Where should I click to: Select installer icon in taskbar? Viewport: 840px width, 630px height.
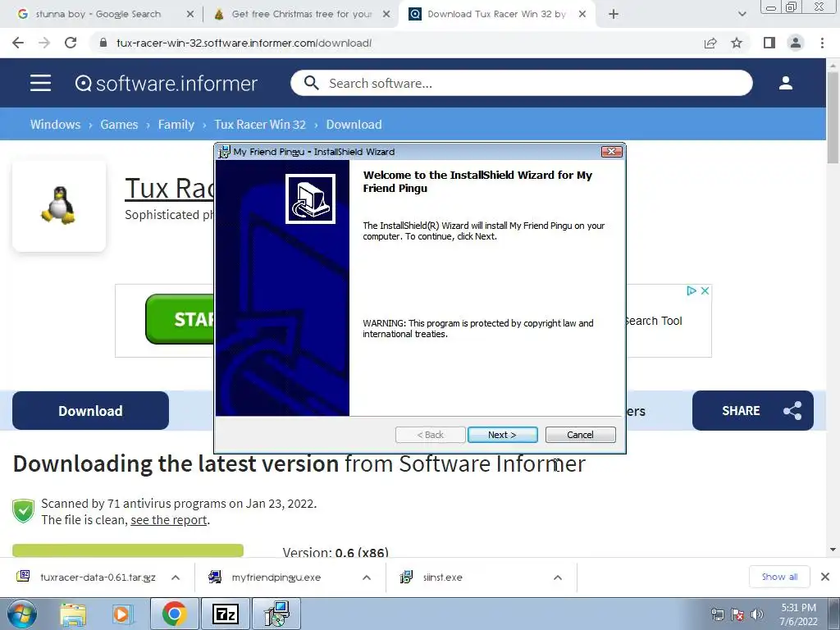[x=276, y=614]
